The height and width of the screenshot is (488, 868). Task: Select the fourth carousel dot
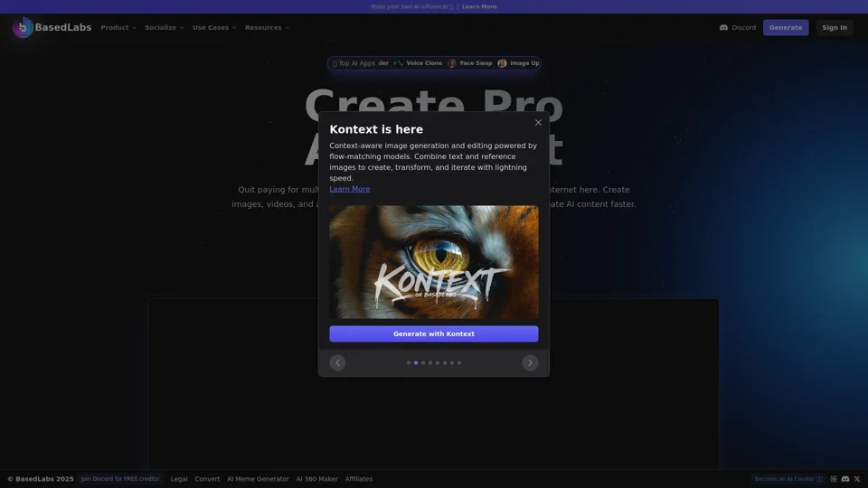[x=430, y=363]
